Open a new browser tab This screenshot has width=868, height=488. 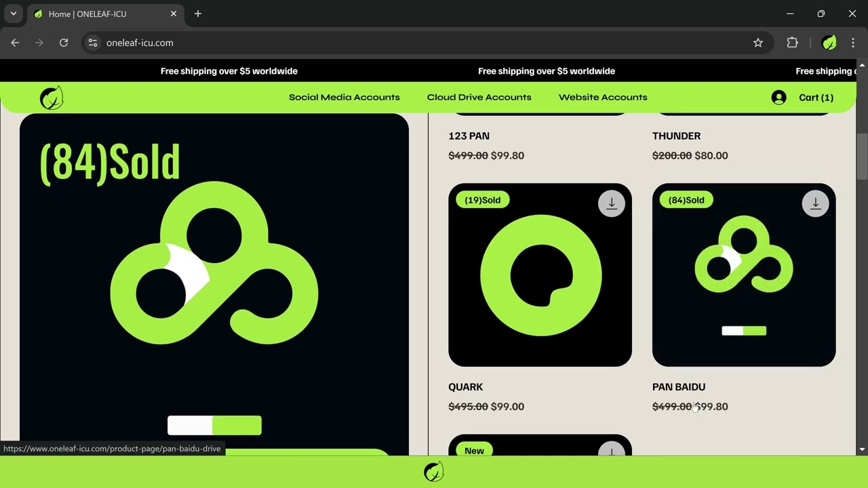tap(198, 14)
